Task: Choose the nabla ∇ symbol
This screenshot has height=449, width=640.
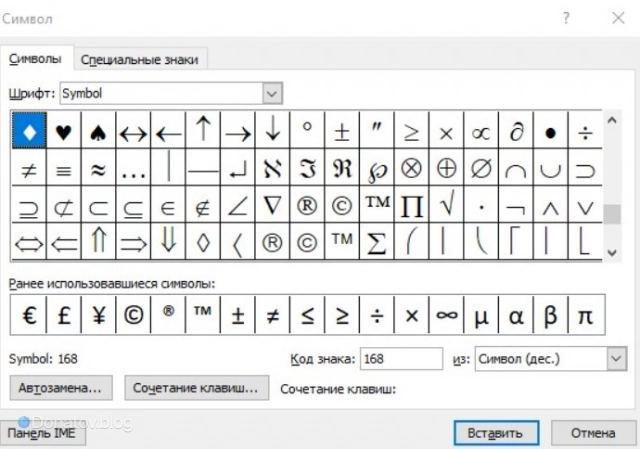Action: pos(272,205)
